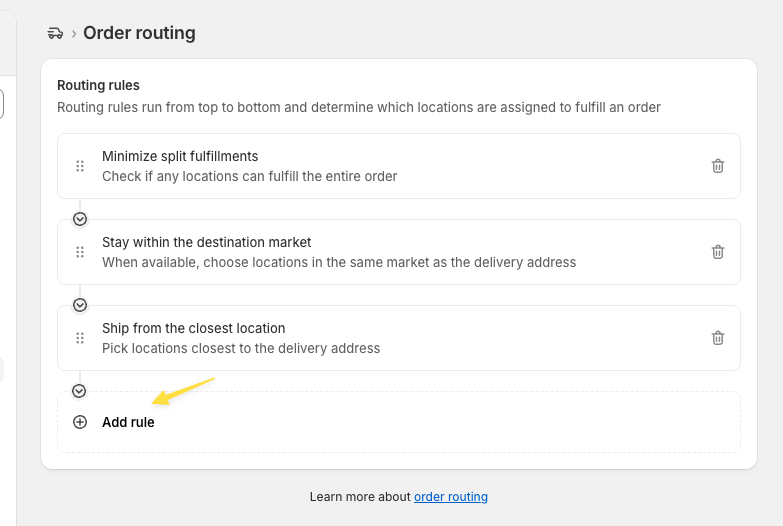Expand chevron below Minimize split fulfillments rule
Image resolution: width=783 pixels, height=526 pixels.
point(80,219)
